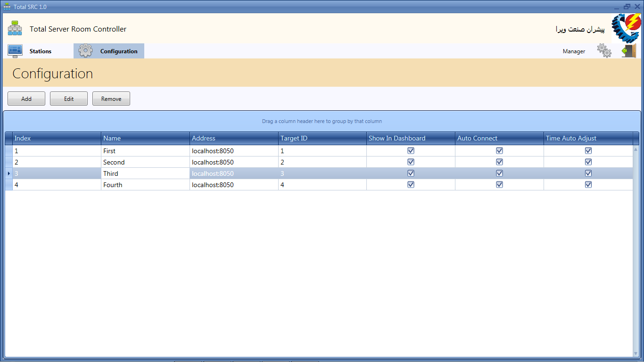Click the grid scrollbar down arrow
Image resolution: width=644 pixels, height=362 pixels.
coord(636,353)
